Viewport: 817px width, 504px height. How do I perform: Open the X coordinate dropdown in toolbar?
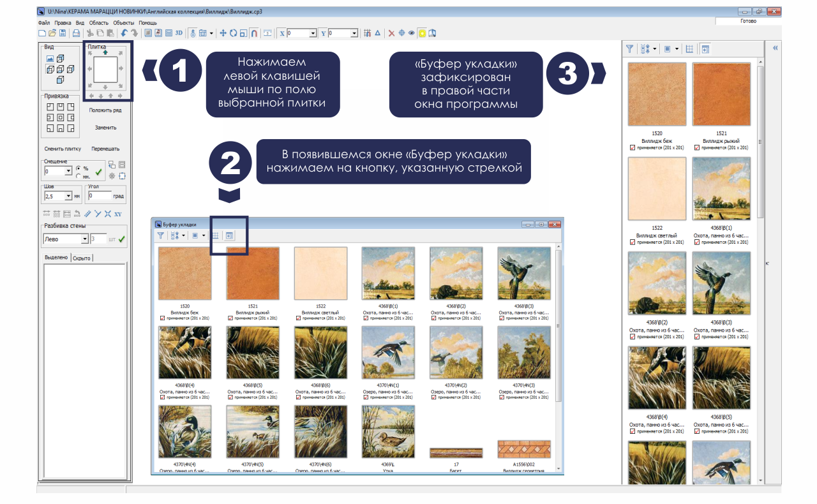pyautogui.click(x=313, y=33)
